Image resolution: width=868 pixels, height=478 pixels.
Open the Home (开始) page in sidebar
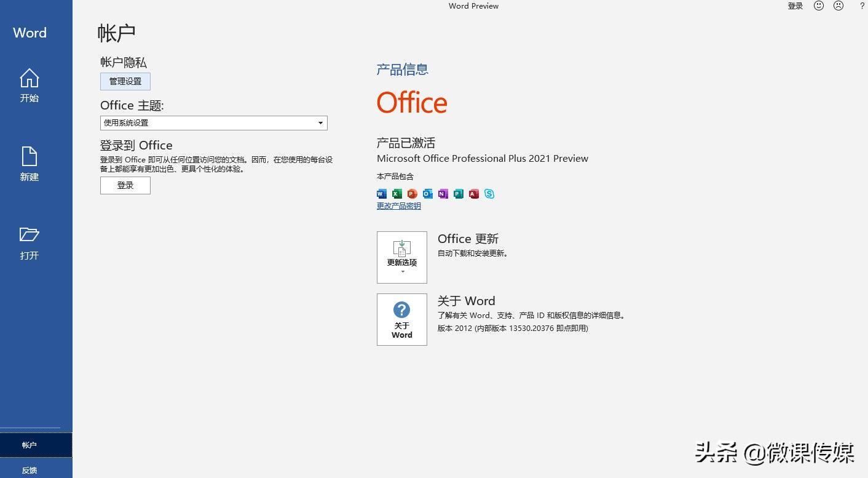30,86
